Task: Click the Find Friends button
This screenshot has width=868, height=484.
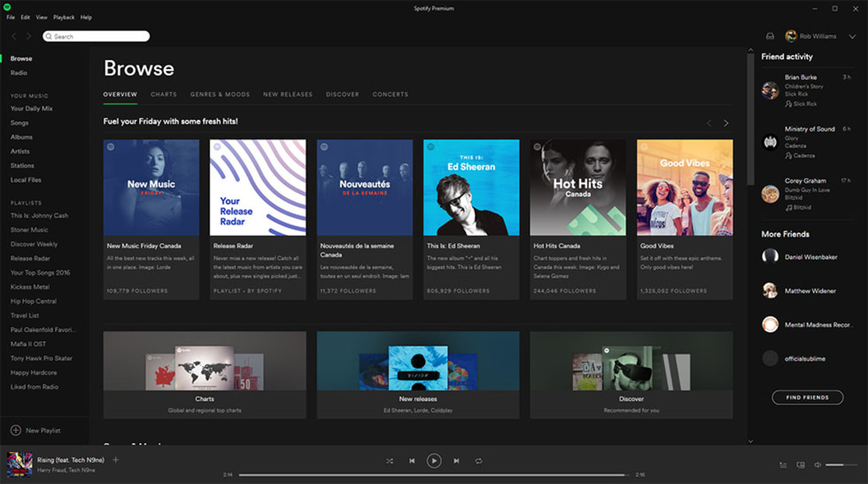Action: click(x=808, y=398)
